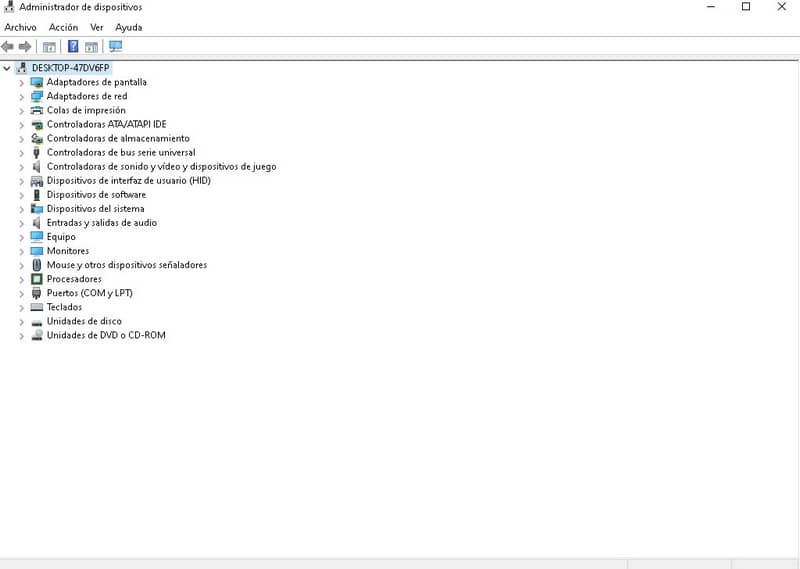
Task: Click the Adaptadores de pantalla icon
Action: [x=37, y=82]
